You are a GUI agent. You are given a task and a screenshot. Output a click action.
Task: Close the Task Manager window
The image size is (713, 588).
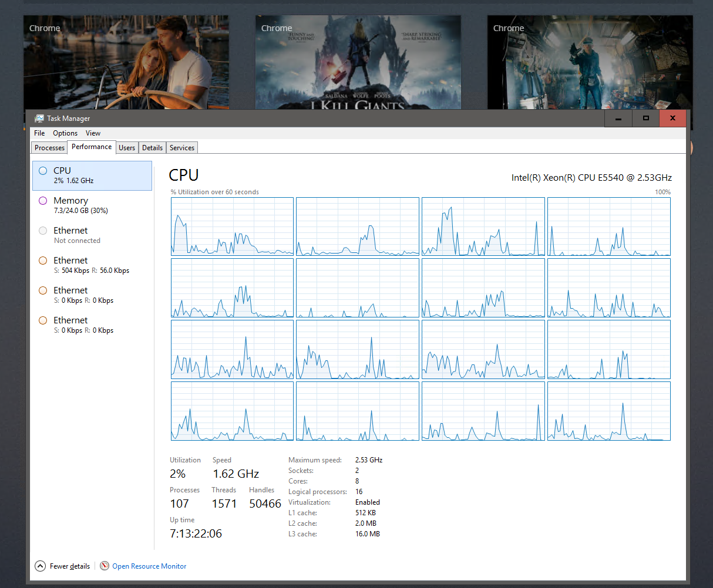(673, 119)
